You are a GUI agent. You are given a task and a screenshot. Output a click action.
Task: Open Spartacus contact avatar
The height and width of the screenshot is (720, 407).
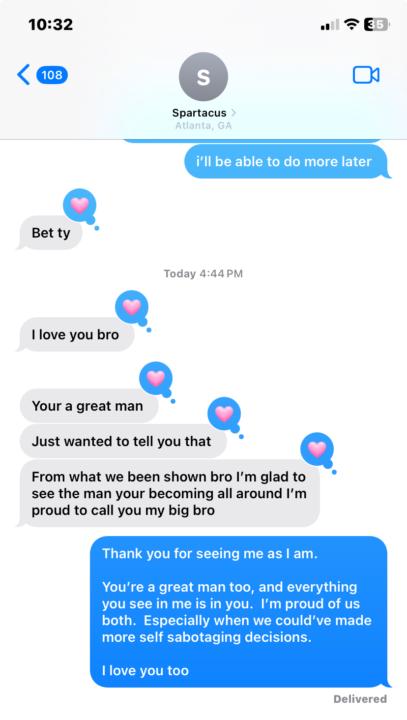pos(203,77)
